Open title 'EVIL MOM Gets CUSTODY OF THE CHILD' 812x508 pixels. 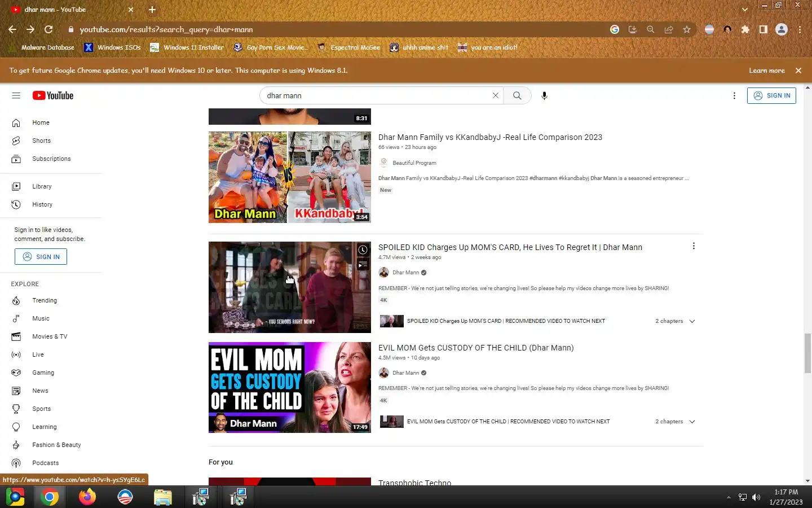[x=476, y=348]
